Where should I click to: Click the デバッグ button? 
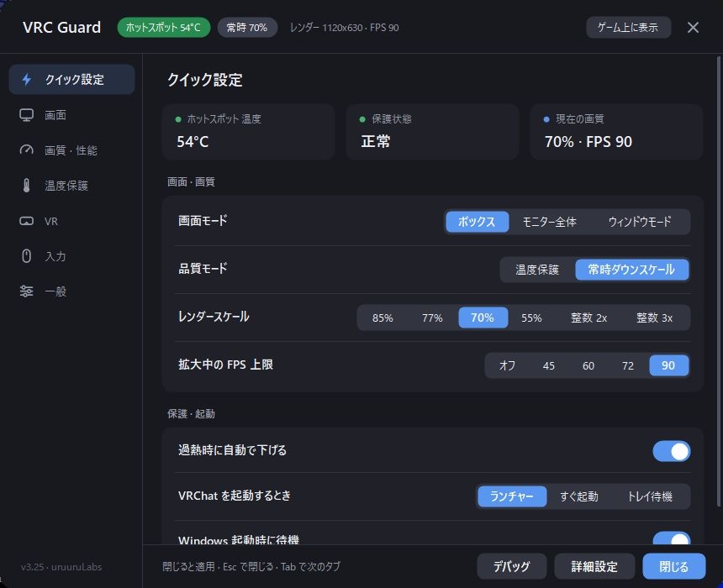pos(512,566)
